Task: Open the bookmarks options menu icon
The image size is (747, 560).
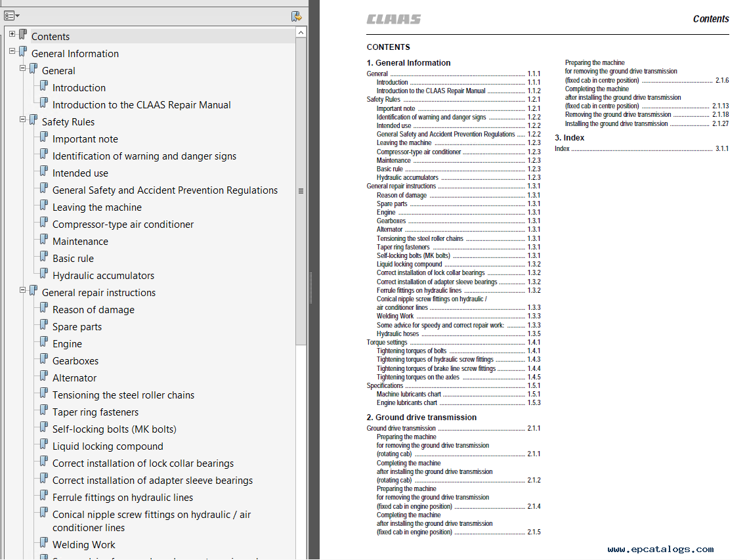Action: 11,16
